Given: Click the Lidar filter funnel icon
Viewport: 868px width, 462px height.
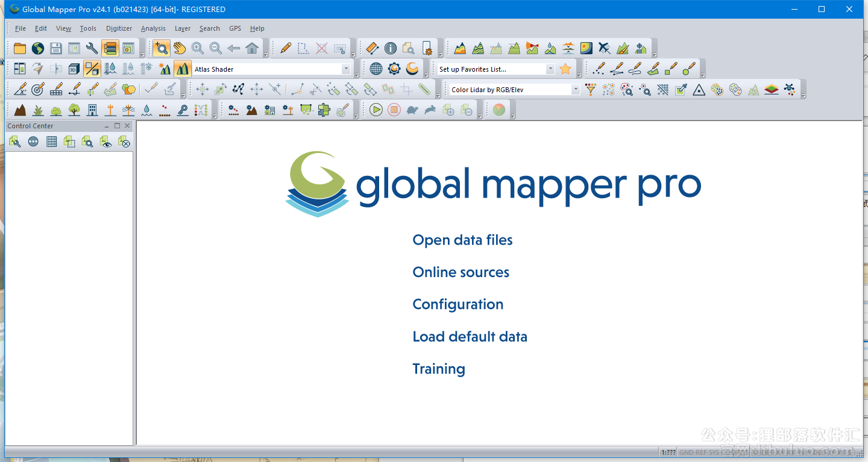Looking at the screenshot, I should [x=591, y=90].
